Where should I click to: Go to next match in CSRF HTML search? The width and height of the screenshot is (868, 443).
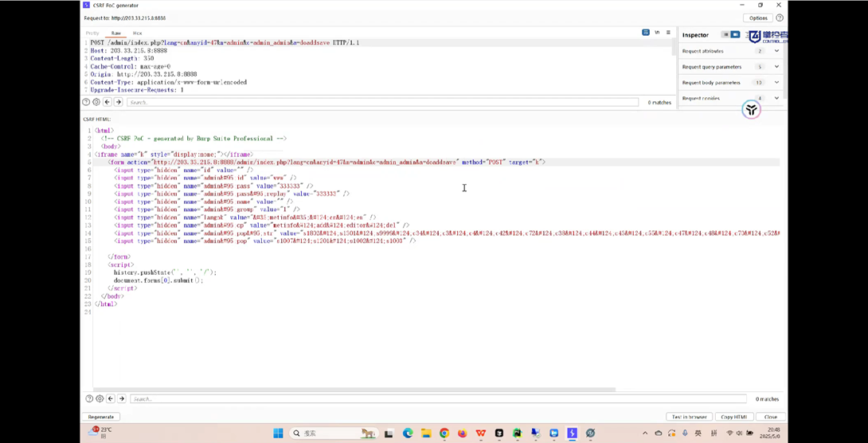(121, 398)
